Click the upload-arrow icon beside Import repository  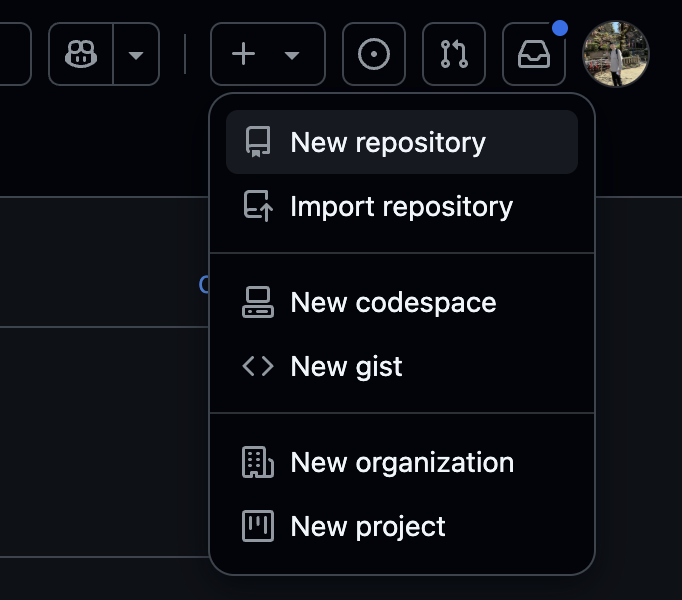[x=258, y=206]
